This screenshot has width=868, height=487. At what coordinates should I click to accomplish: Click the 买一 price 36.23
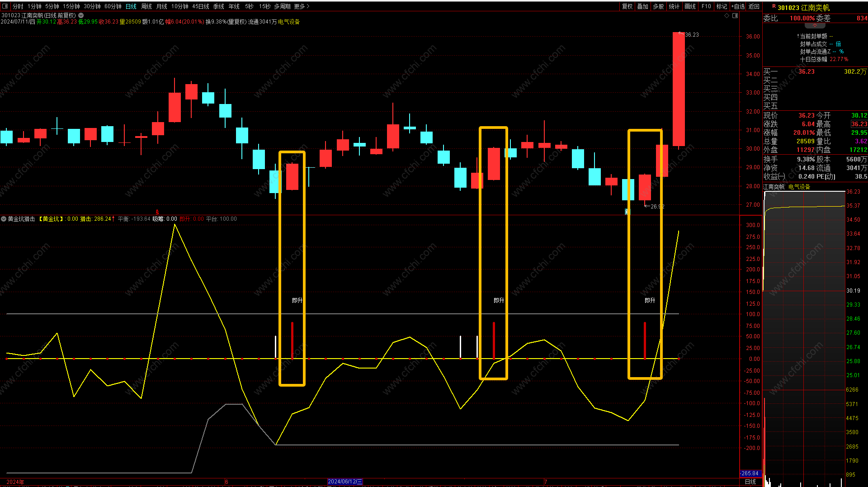[807, 71]
